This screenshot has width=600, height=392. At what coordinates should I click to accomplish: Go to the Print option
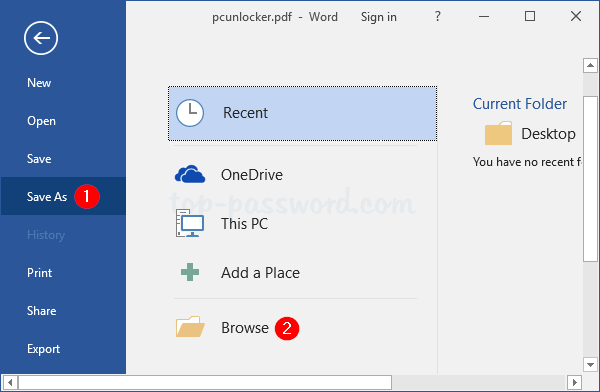39,273
